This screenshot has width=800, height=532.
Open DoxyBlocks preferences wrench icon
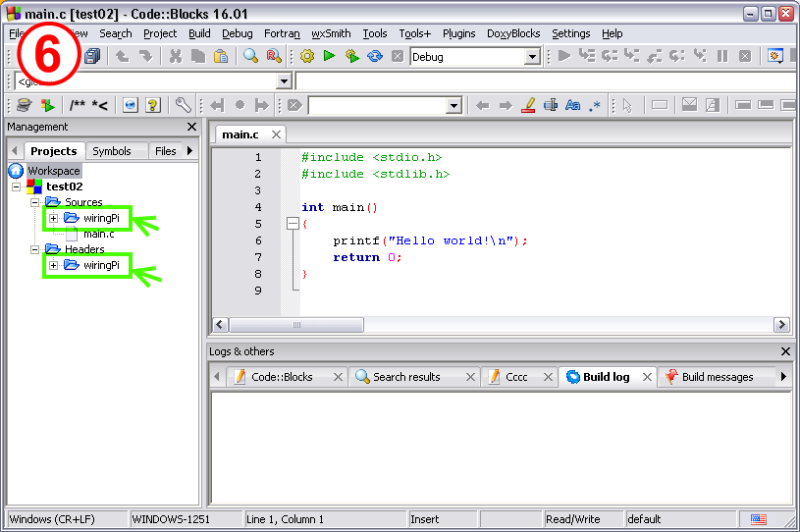point(184,106)
